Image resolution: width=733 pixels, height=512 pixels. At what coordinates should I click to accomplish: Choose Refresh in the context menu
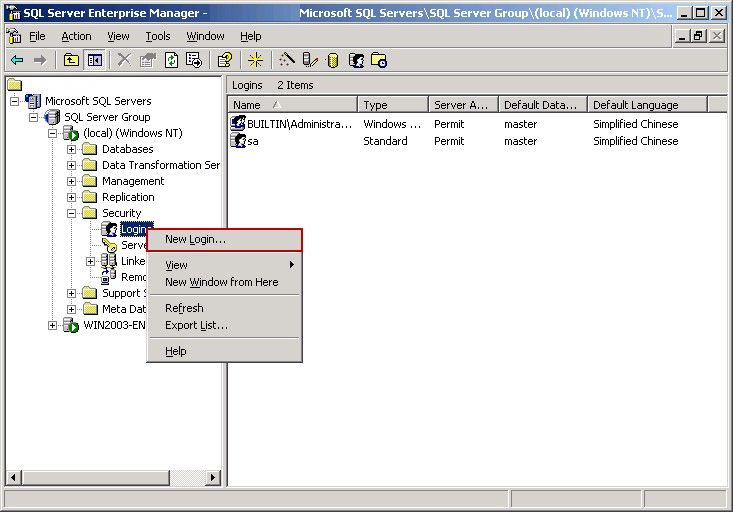[x=224, y=308]
